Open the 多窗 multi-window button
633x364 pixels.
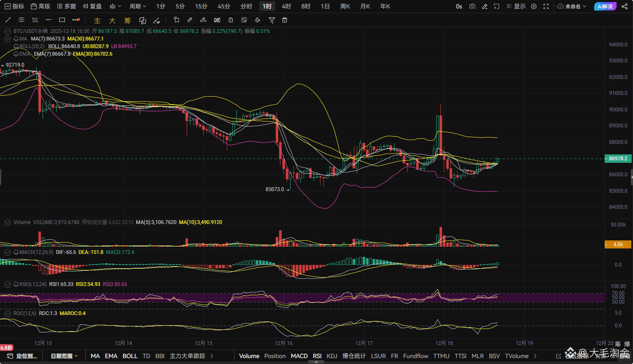click(67, 6)
